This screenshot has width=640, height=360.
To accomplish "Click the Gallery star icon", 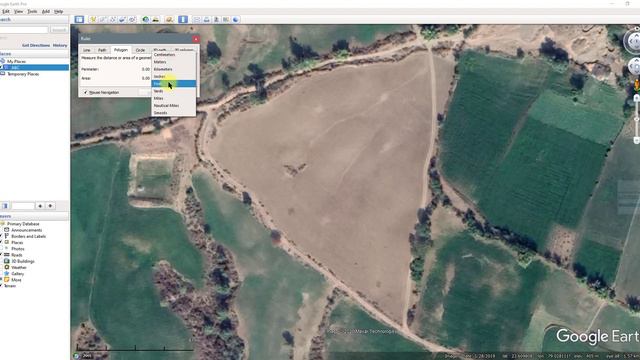I will click(x=7, y=273).
